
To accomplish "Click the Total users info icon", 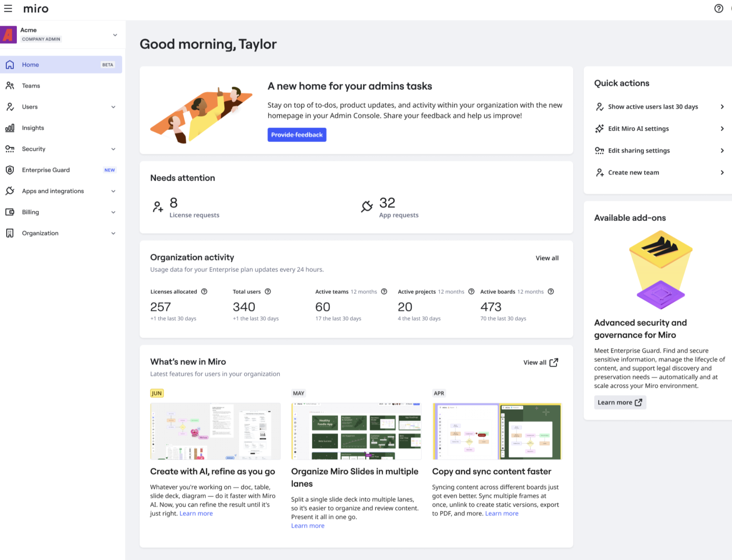I will tap(268, 292).
